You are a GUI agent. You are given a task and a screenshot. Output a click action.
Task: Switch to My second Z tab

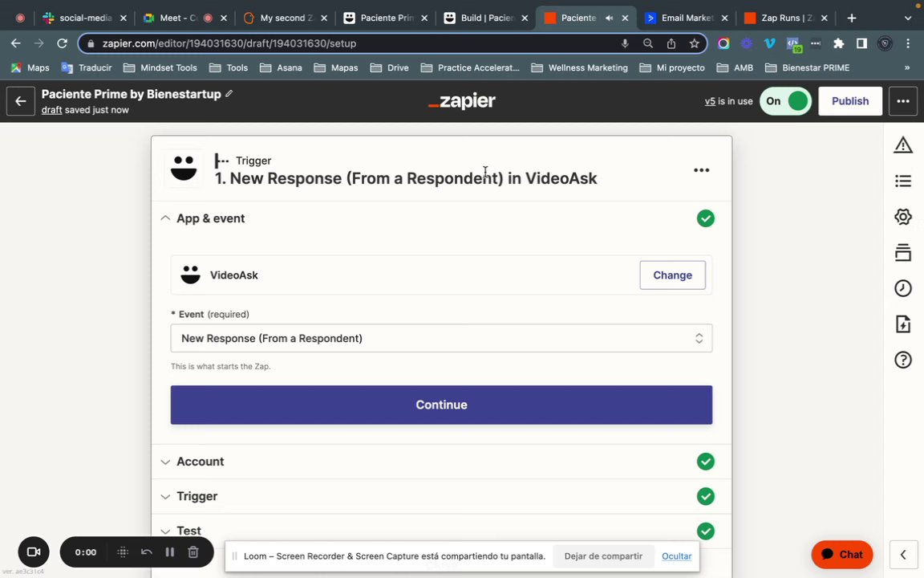[286, 18]
